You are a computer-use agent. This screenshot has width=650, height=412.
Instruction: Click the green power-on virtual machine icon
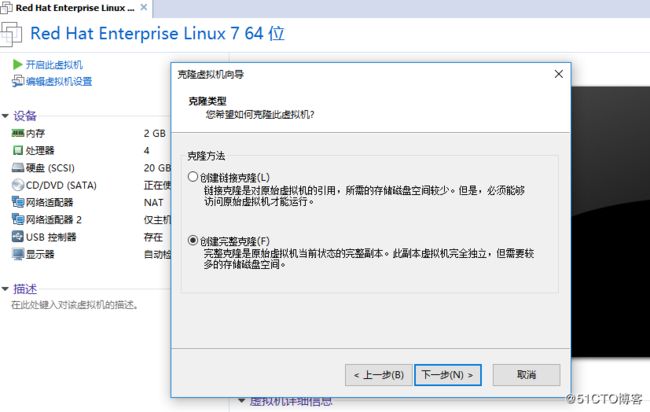pos(17,64)
